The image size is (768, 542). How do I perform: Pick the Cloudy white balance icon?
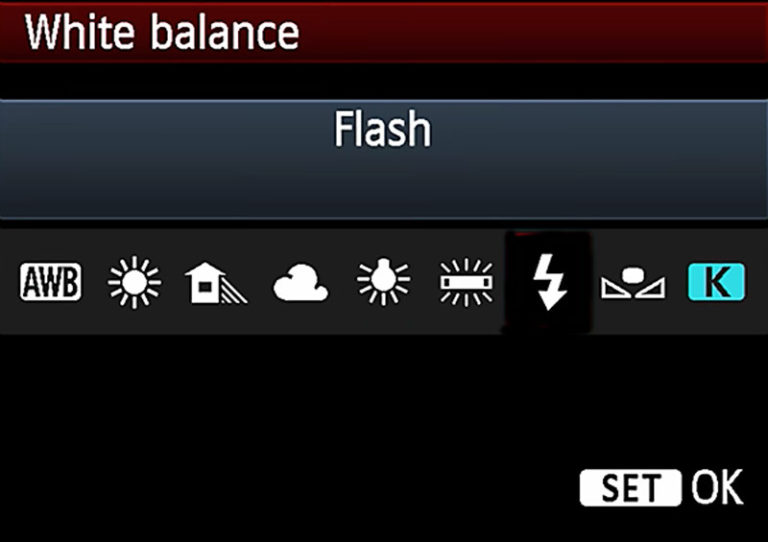[300, 283]
